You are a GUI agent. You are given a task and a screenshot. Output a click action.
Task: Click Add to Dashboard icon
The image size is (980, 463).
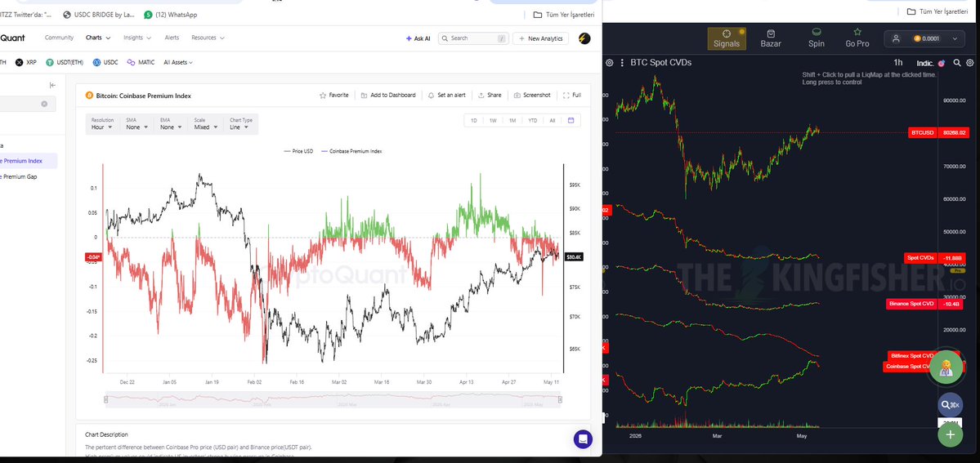point(365,96)
